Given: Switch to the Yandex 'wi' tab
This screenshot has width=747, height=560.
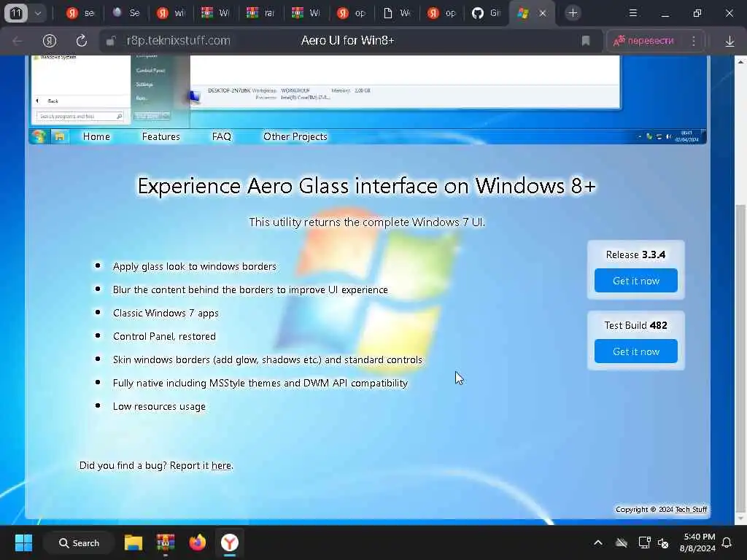Looking at the screenshot, I should (171, 13).
